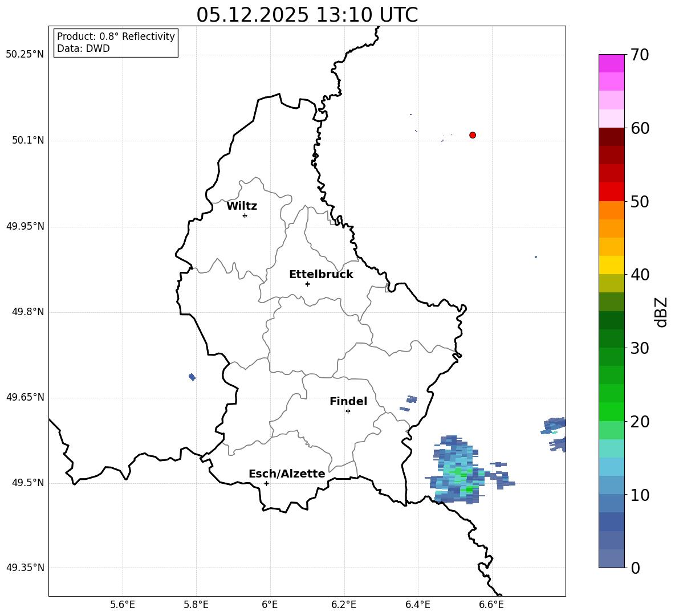
Task: Click the small echo patches northeast of Findel
Action: [409, 403]
